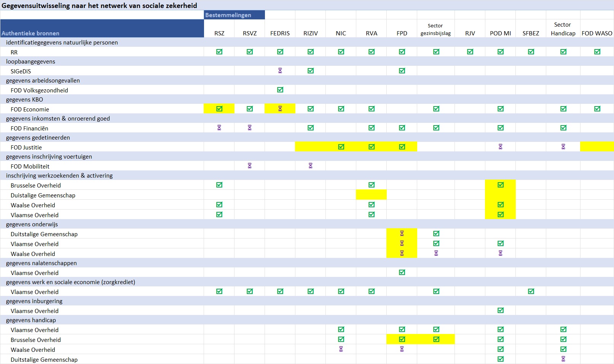614x364 pixels.
Task: Click the FOD Mobiliteit hourglass under RSVZ
Action: click(x=250, y=166)
